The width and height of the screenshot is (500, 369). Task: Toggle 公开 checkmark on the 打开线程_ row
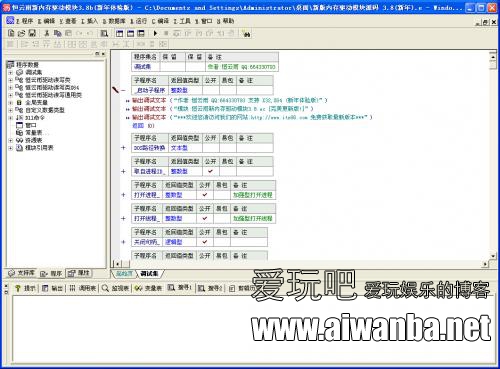(x=205, y=218)
